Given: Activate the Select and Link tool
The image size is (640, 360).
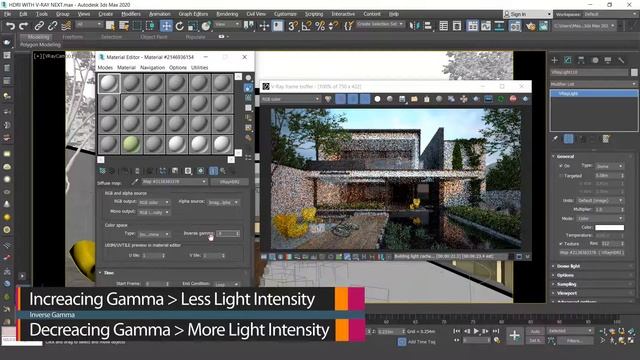Looking at the screenshot, I should tap(39, 26).
